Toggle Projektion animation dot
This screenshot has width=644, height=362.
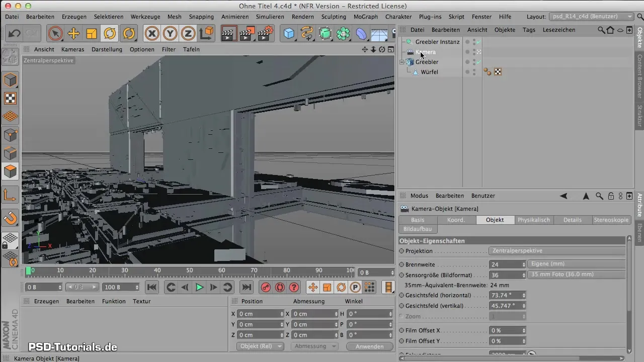401,250
